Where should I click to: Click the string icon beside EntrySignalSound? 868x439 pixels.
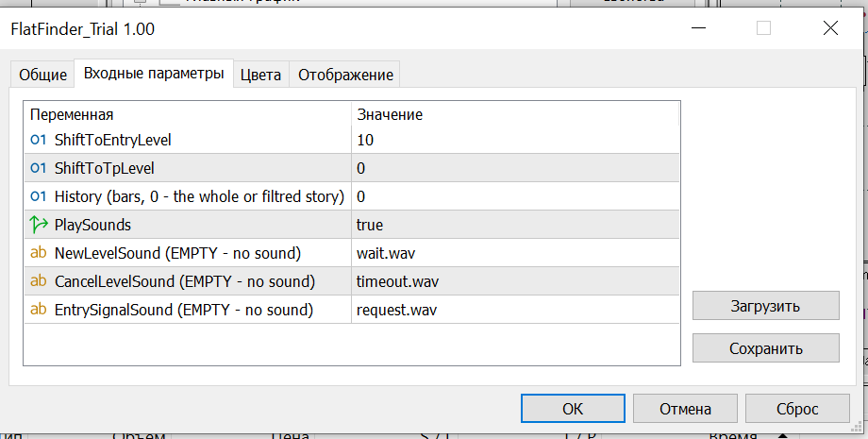(x=39, y=310)
